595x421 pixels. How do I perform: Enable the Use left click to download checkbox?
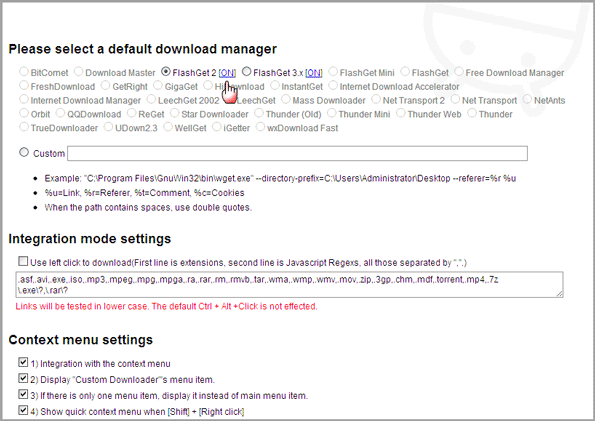(x=23, y=261)
